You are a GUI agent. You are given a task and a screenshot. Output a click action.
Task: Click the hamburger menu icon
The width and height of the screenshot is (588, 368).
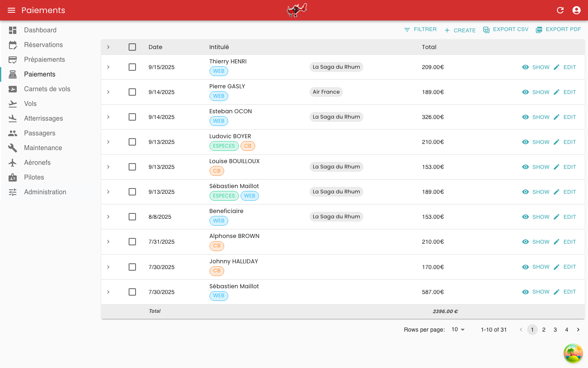(11, 10)
